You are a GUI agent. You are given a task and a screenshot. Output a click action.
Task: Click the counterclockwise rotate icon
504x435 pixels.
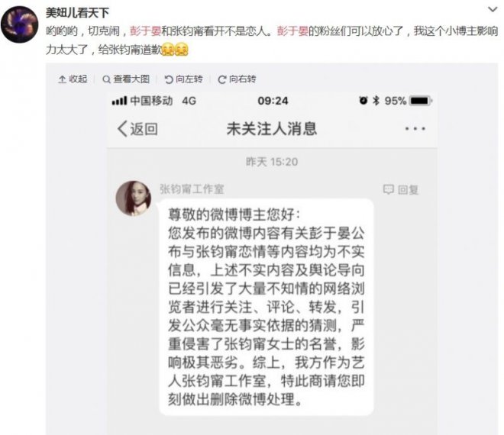coord(169,79)
